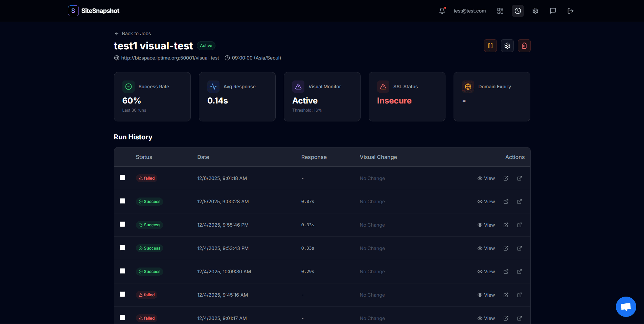The height and width of the screenshot is (324, 644).
Task: Open the jobs clock icon in header
Action: (x=518, y=11)
